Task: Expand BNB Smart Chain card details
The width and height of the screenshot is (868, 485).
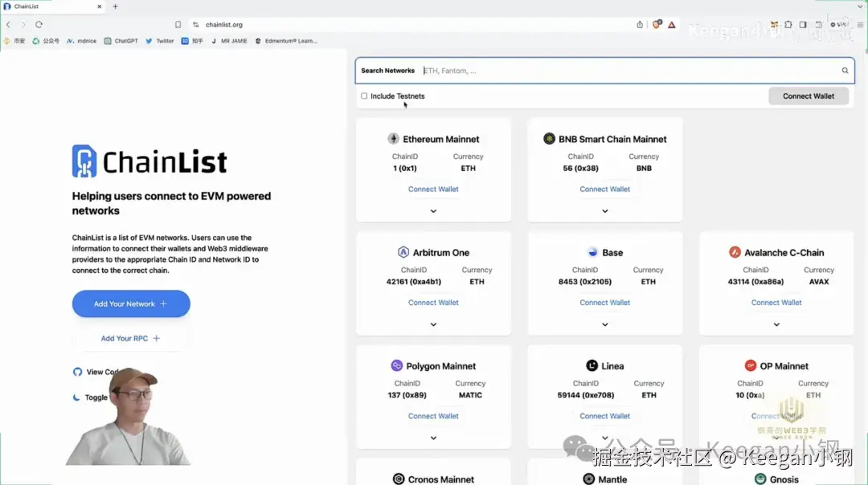Action: [x=605, y=211]
